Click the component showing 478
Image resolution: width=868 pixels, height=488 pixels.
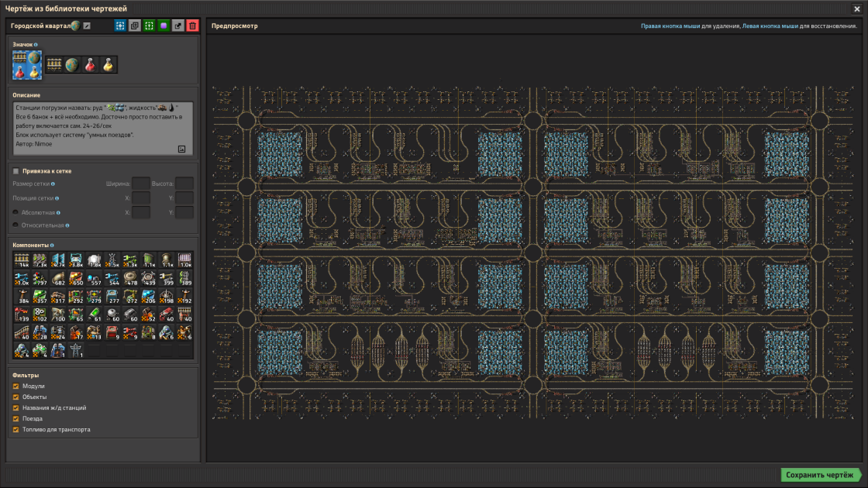pos(131,278)
